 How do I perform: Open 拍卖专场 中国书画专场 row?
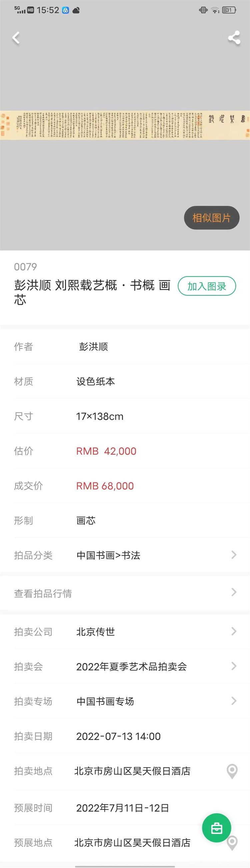coord(125,701)
